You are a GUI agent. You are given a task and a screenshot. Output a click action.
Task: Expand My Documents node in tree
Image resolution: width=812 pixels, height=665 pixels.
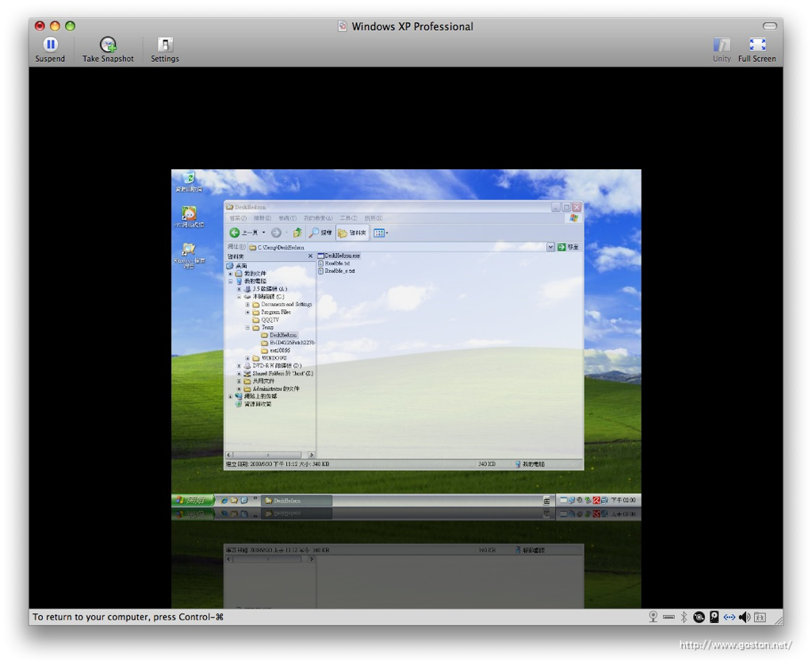coord(231,274)
